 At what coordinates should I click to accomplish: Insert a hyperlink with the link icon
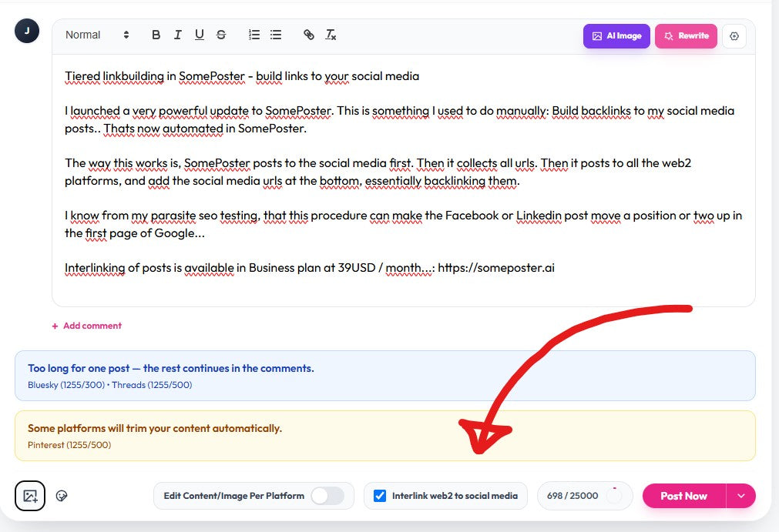click(x=308, y=35)
